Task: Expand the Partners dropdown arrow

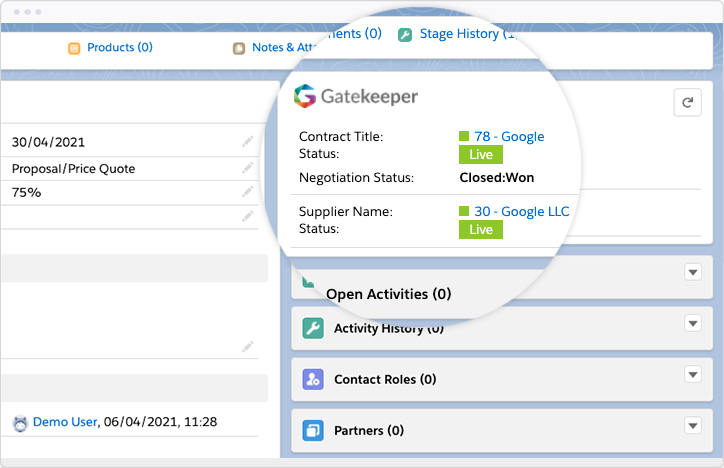Action: [x=693, y=426]
